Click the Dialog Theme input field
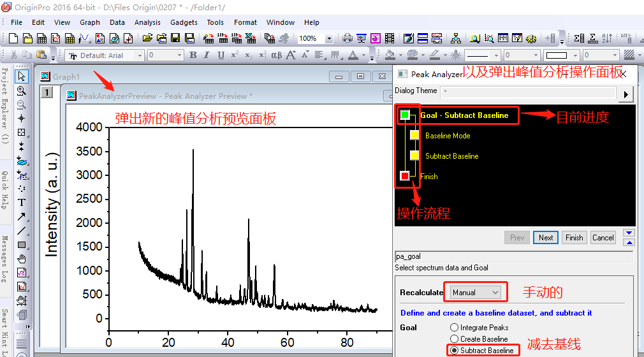The width and height of the screenshot is (644, 357). [x=528, y=92]
